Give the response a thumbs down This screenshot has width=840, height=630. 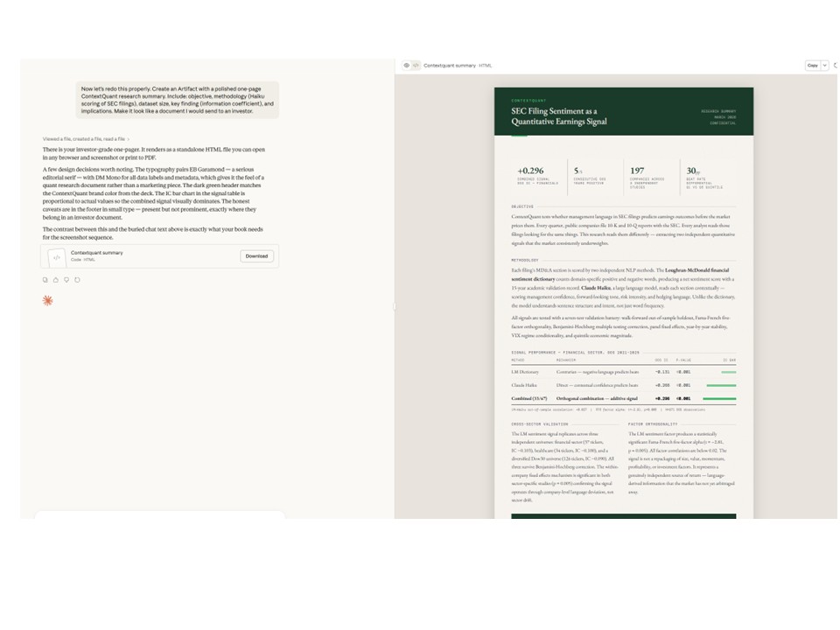click(66, 279)
